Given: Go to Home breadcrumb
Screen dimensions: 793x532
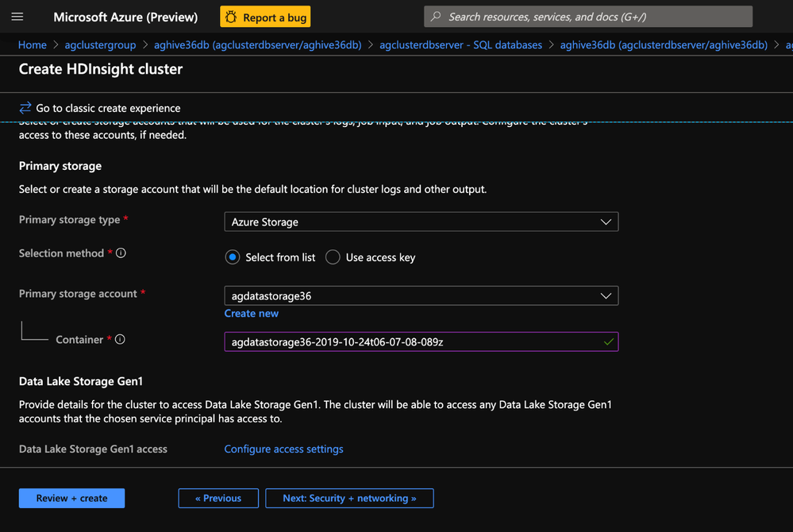Looking at the screenshot, I should pyautogui.click(x=33, y=45).
